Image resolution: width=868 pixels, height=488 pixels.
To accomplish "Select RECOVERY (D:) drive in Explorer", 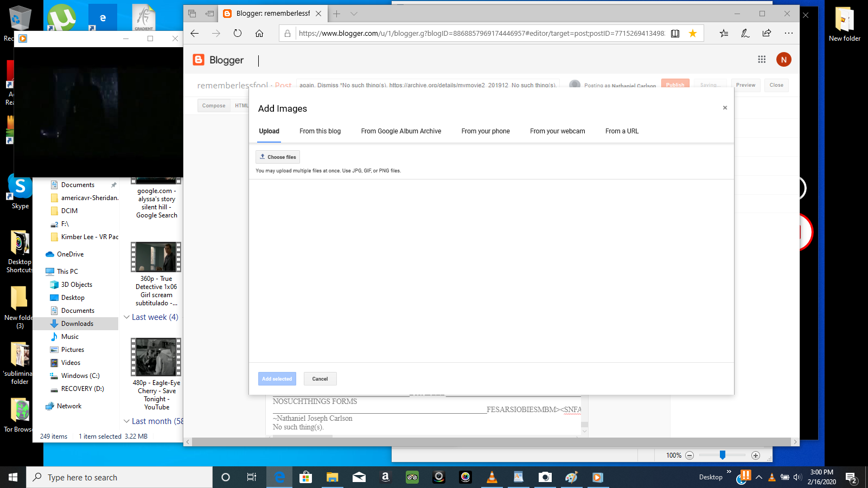I will (x=82, y=389).
